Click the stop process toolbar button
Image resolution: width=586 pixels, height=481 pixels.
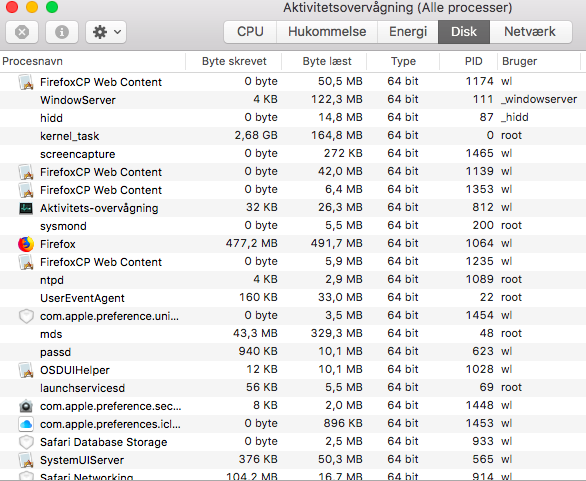click(22, 32)
